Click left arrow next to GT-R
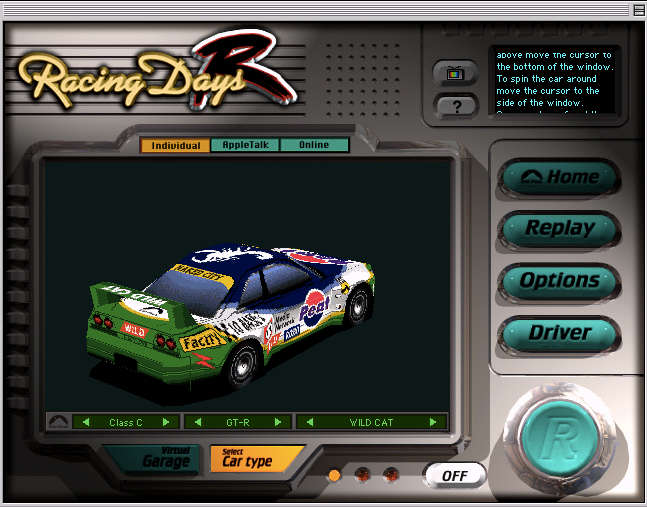647x507 pixels. 198,422
